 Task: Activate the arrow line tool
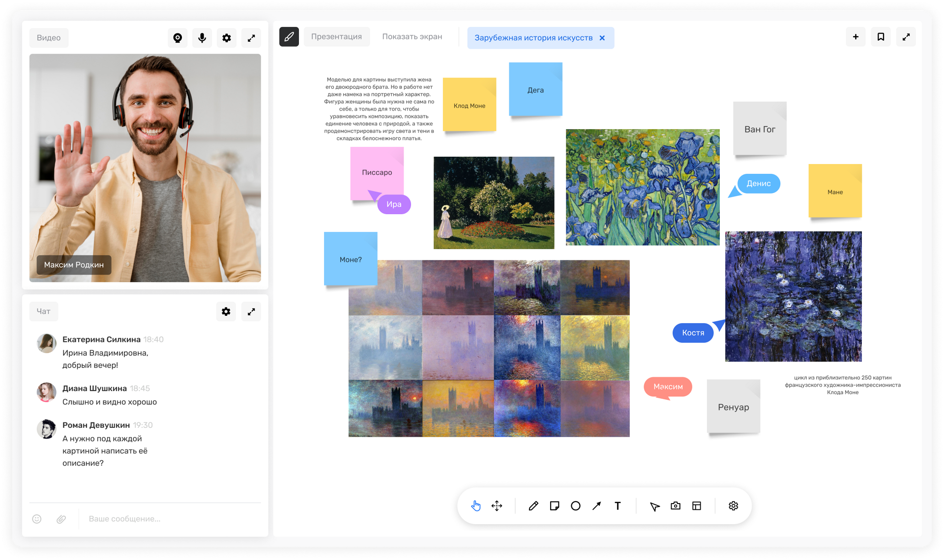pos(597,506)
